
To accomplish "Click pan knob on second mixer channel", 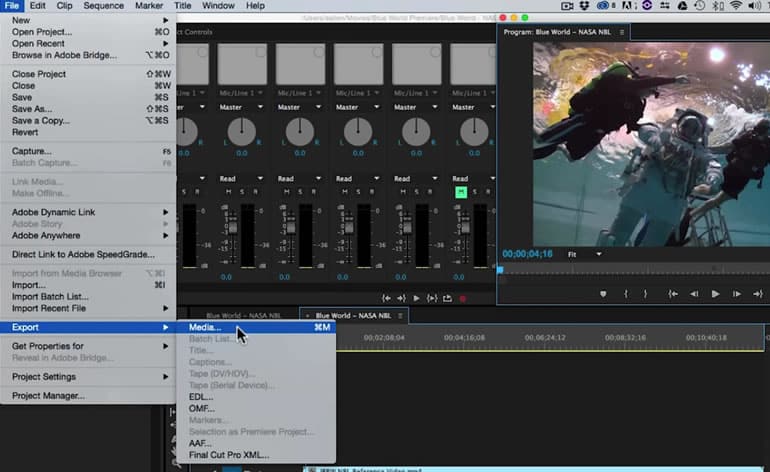I will click(x=242, y=132).
